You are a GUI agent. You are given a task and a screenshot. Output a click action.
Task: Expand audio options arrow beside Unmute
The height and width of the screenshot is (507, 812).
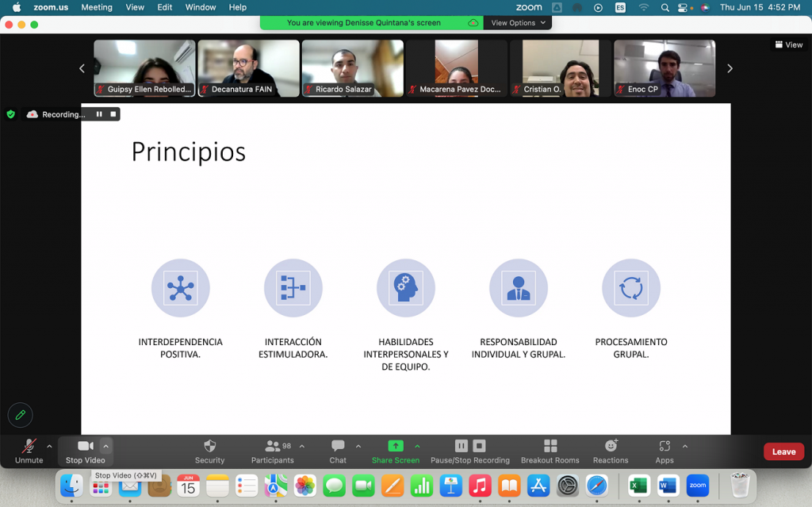(49, 446)
